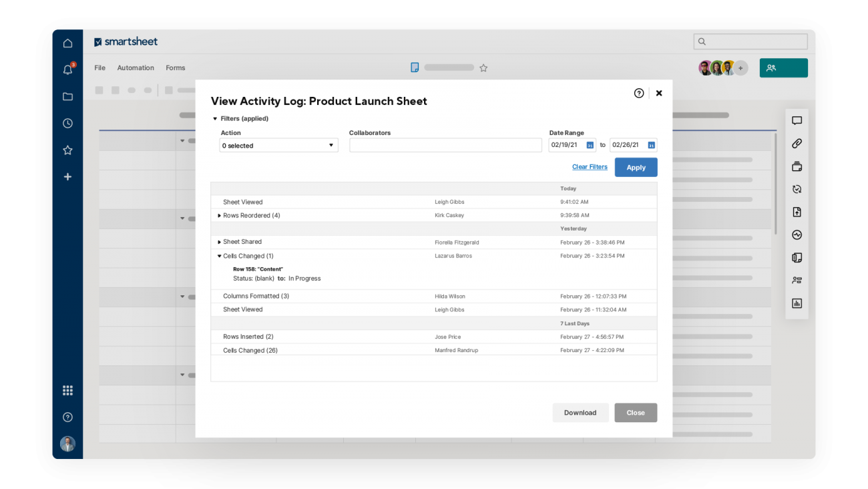This screenshot has width=868, height=489.
Task: Collapse the Filters (applied) section
Action: tap(215, 119)
